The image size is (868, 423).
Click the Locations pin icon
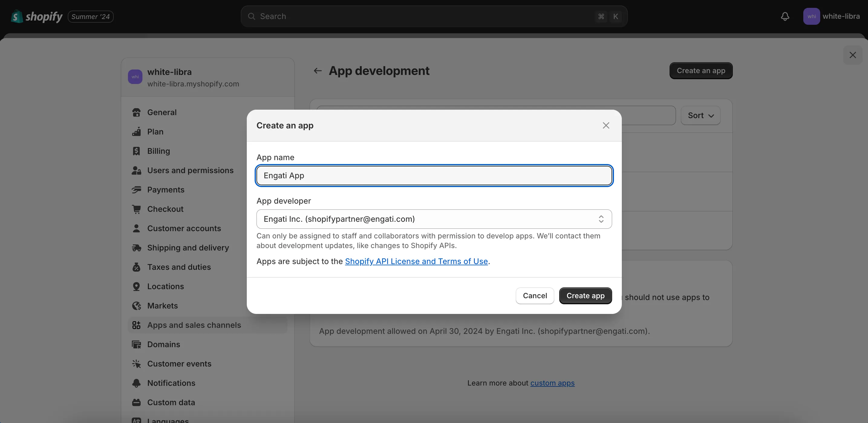(x=136, y=286)
